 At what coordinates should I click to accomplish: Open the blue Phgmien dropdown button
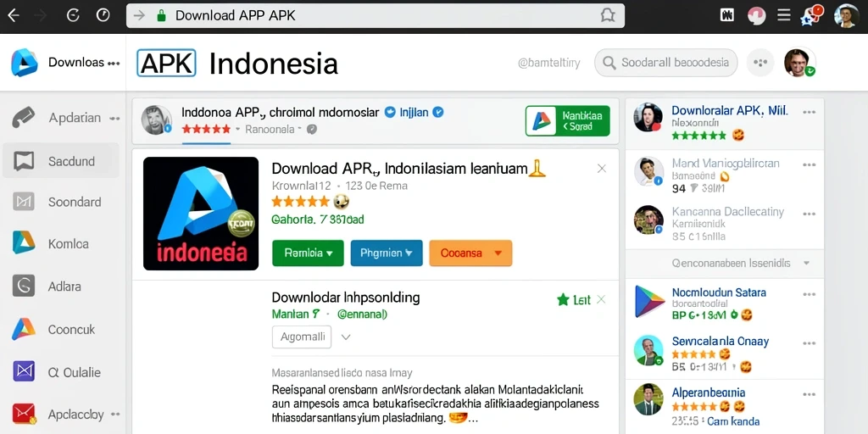point(387,253)
